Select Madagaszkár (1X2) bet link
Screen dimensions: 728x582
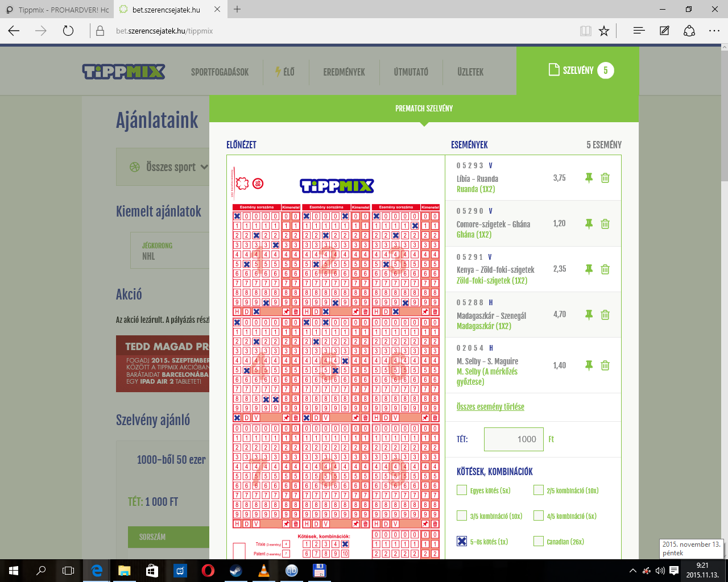point(484,326)
